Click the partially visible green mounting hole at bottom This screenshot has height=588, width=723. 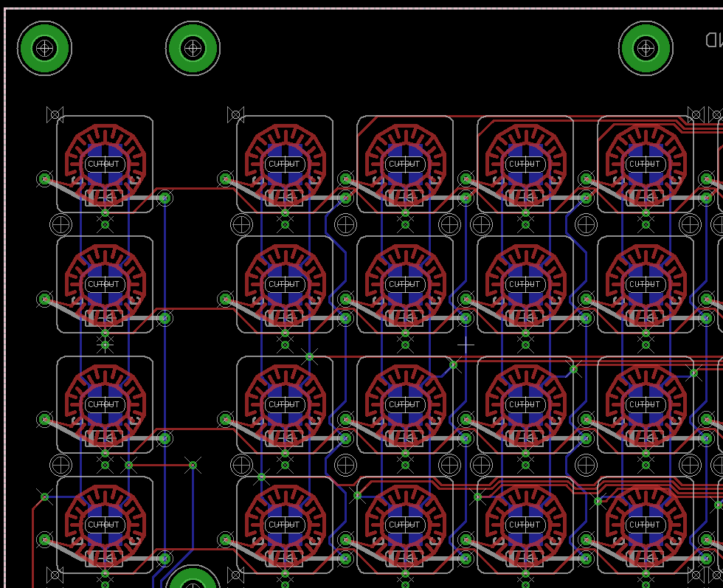(193, 578)
